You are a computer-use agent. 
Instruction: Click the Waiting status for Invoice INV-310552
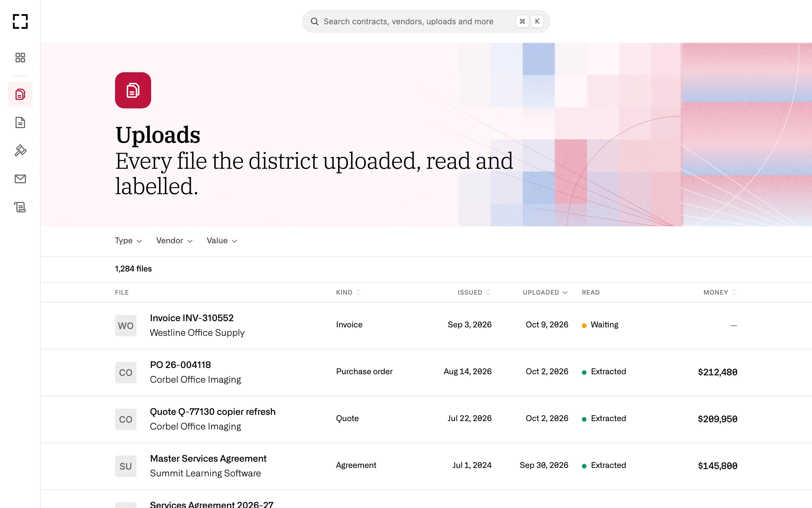[x=600, y=325]
